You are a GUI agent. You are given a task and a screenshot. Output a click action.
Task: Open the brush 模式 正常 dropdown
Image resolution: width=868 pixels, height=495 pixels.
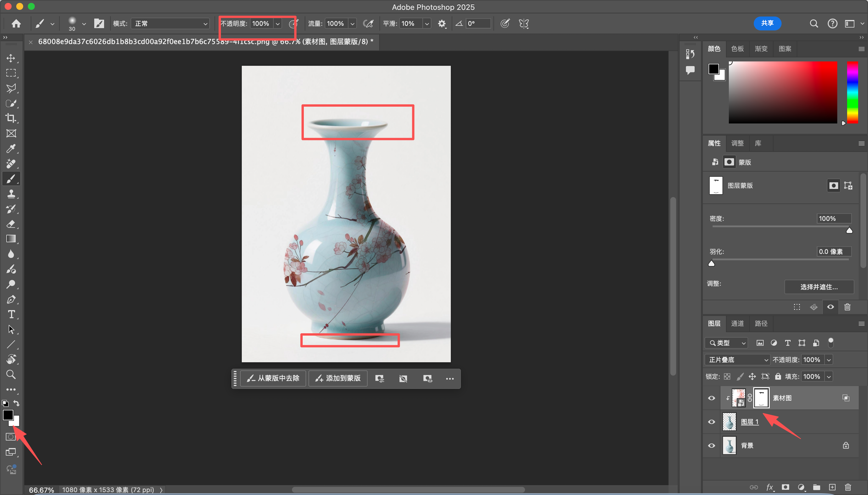[170, 23]
